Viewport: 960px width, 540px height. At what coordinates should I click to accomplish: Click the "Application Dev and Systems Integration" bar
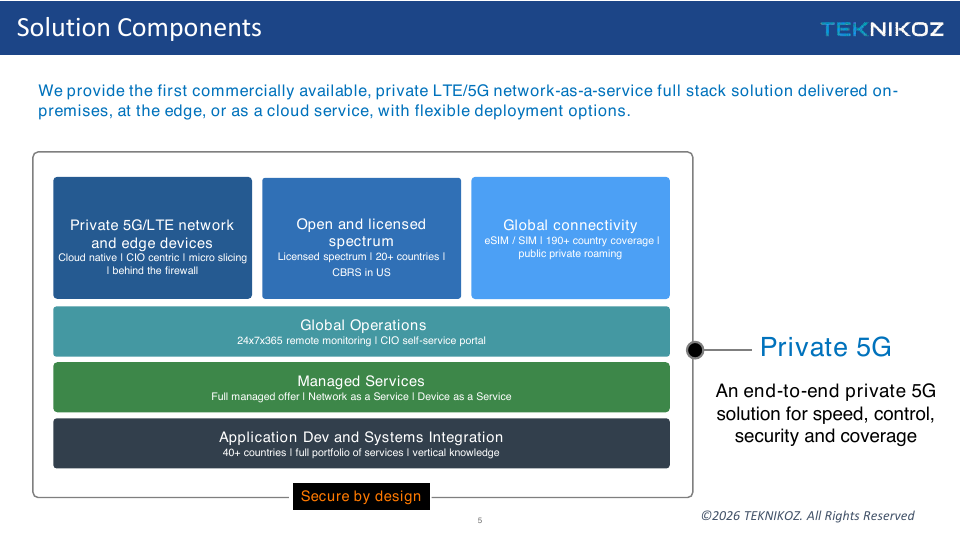coord(361,443)
